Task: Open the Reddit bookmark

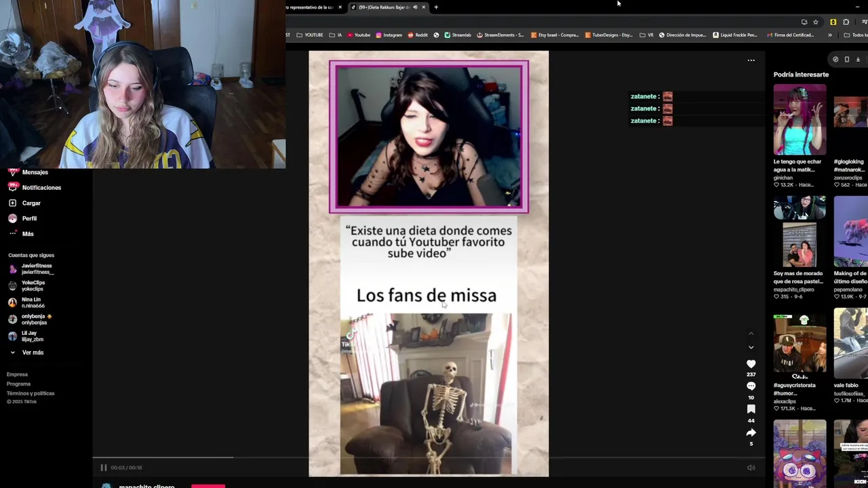Action: click(x=418, y=35)
